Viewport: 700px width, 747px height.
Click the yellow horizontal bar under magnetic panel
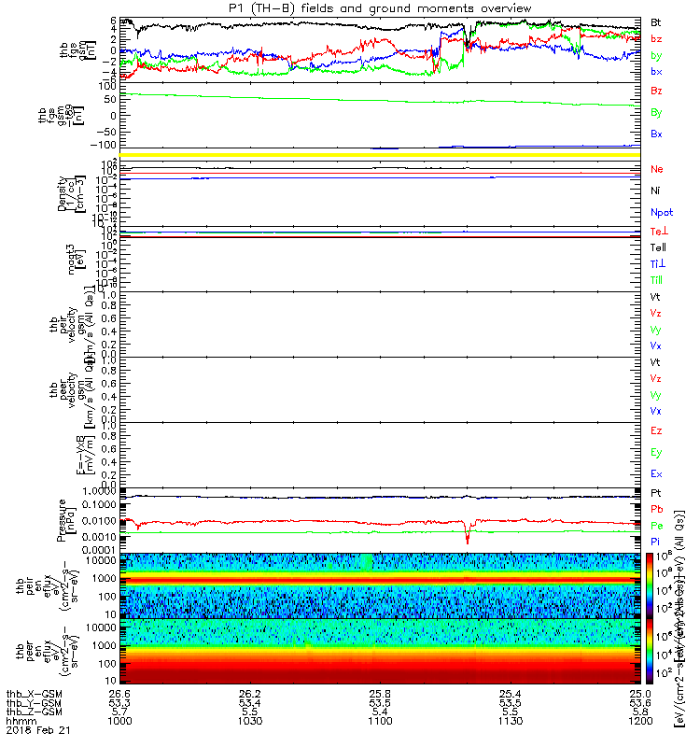(x=380, y=155)
